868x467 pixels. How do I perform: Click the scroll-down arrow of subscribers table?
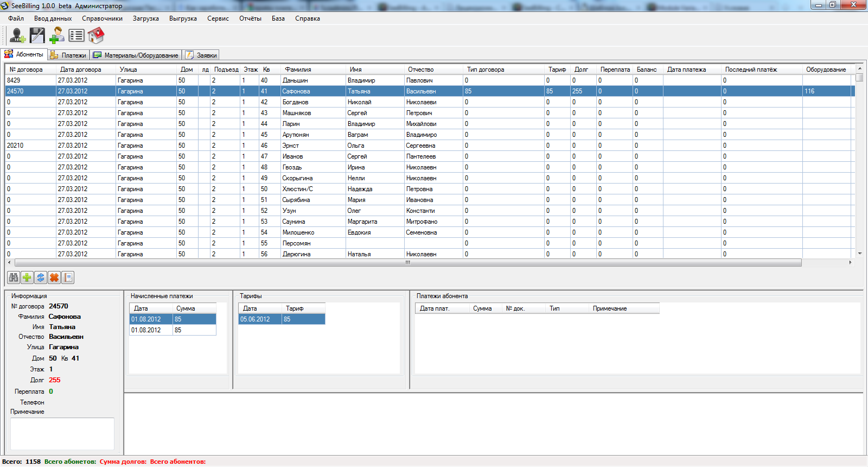[x=859, y=254]
